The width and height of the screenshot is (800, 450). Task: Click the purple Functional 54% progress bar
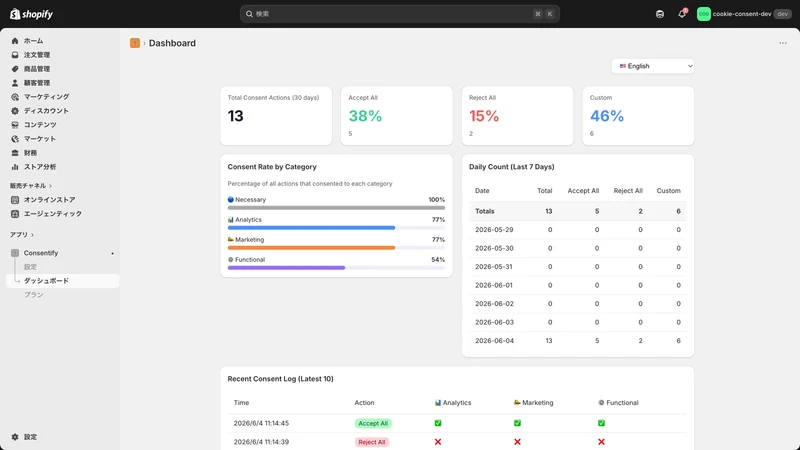pos(336,267)
